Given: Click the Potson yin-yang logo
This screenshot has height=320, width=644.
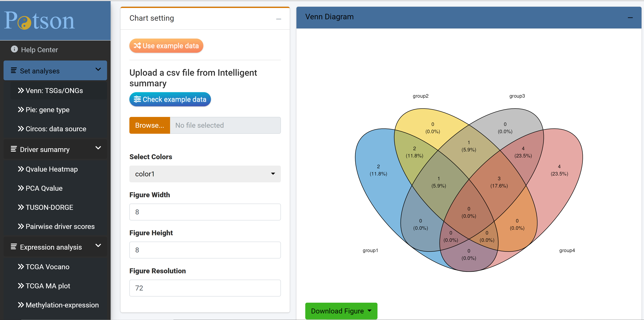Looking at the screenshot, I should 24,23.
